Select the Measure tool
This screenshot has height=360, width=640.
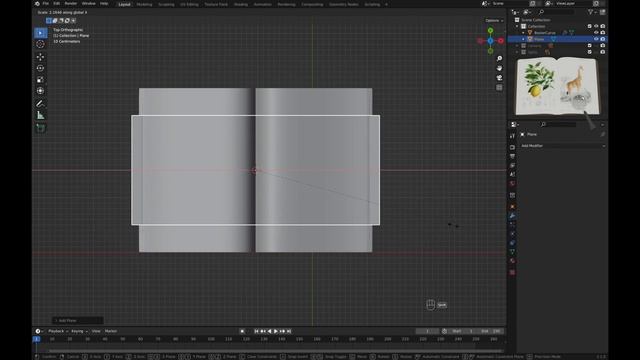tap(40, 116)
